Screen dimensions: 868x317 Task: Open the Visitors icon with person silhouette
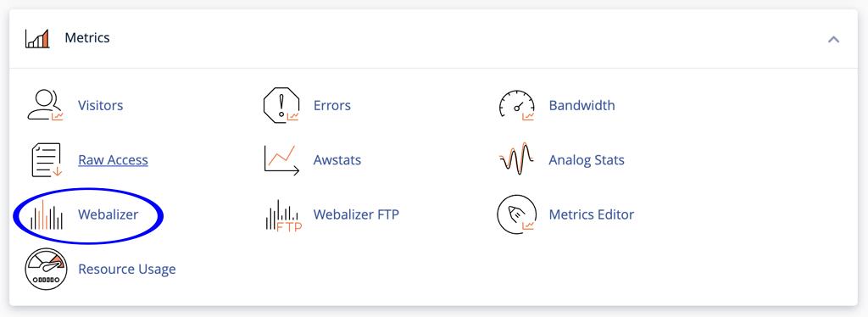click(46, 105)
